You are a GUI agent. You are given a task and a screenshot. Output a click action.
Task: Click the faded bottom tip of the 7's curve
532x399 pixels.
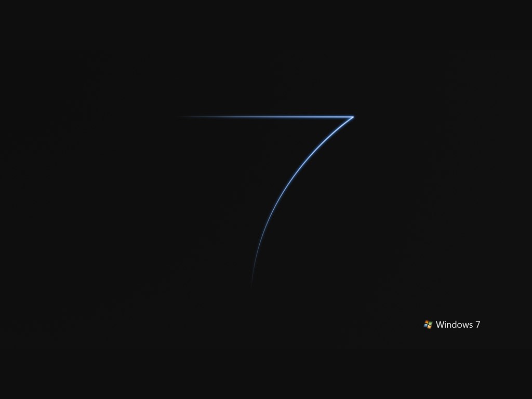point(252,283)
